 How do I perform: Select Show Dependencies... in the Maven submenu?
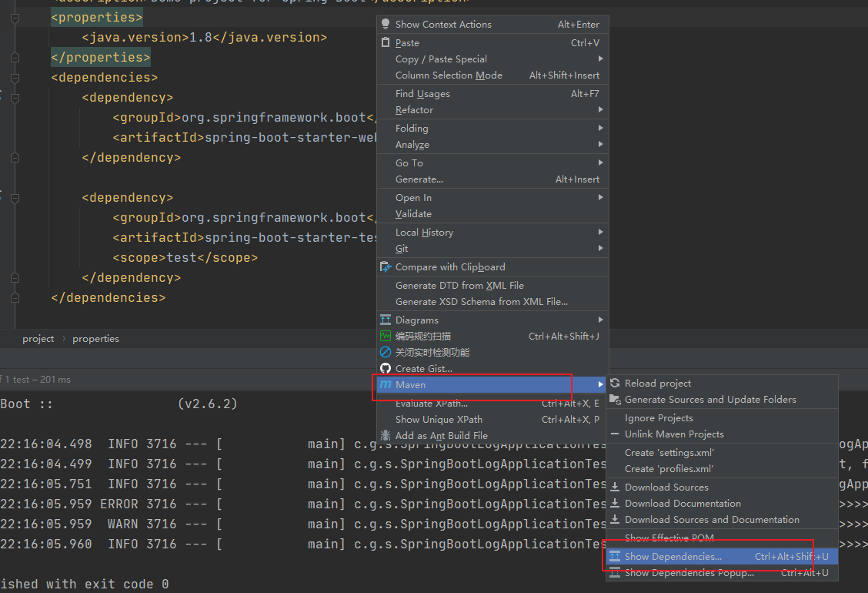[673, 557]
